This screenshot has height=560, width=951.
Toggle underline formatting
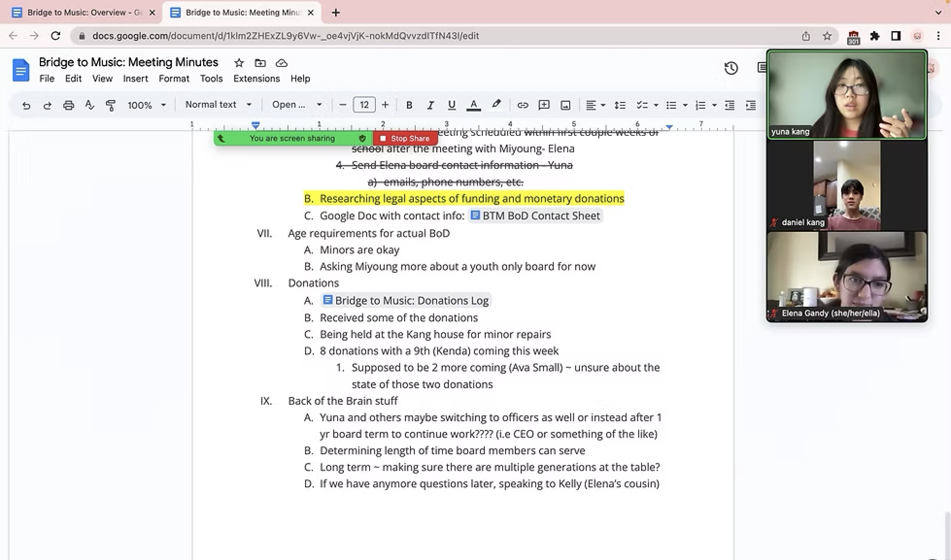pos(451,105)
